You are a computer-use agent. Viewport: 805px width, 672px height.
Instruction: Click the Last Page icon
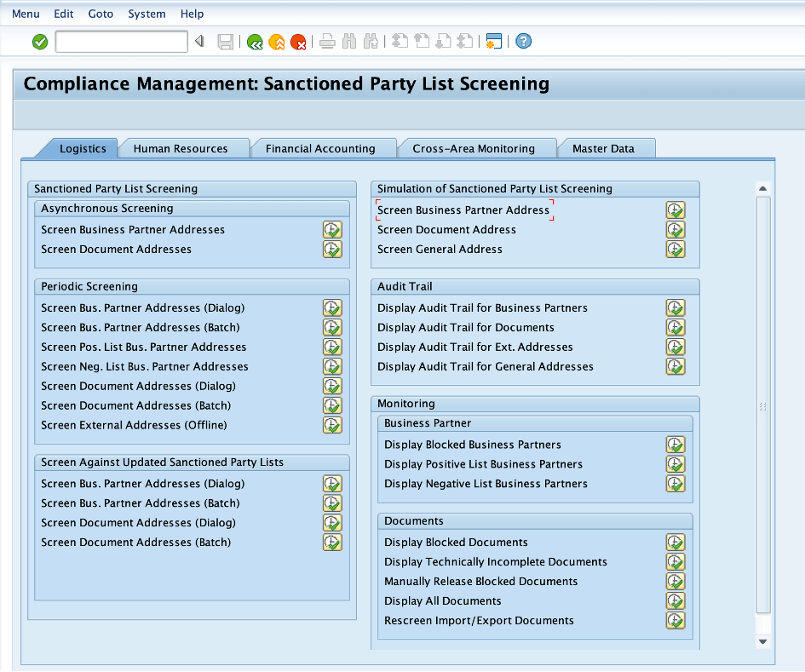(x=464, y=42)
